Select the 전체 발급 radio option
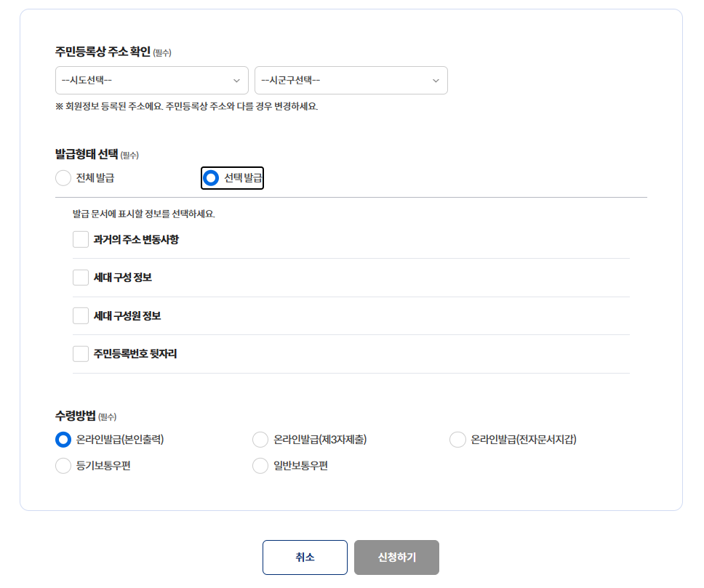 coord(63,178)
